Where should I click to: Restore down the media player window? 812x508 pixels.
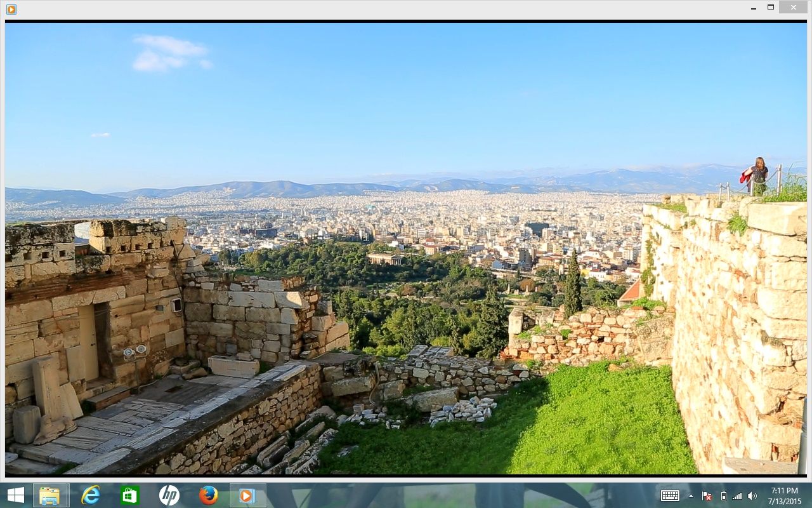click(771, 8)
